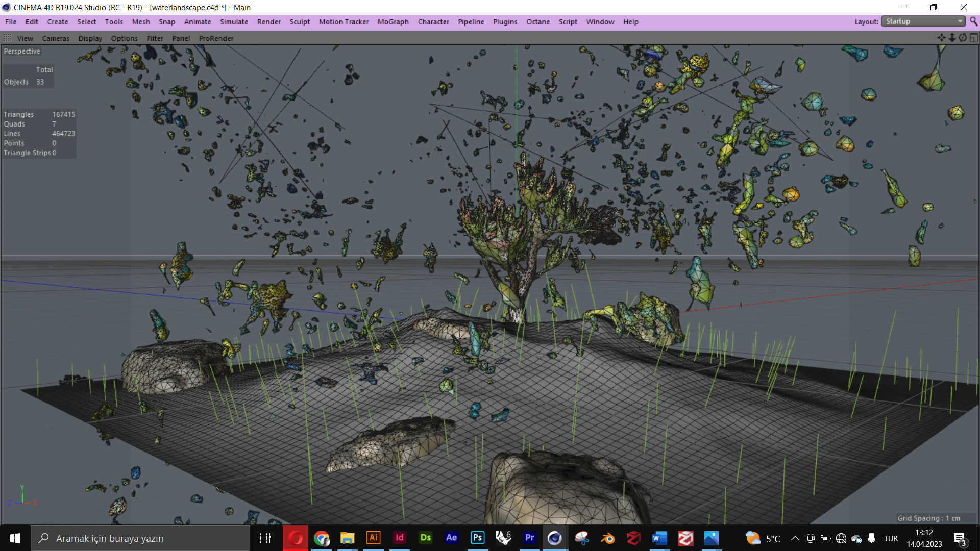Open the viewport Display menu
Image resolution: width=980 pixels, height=551 pixels.
click(90, 38)
